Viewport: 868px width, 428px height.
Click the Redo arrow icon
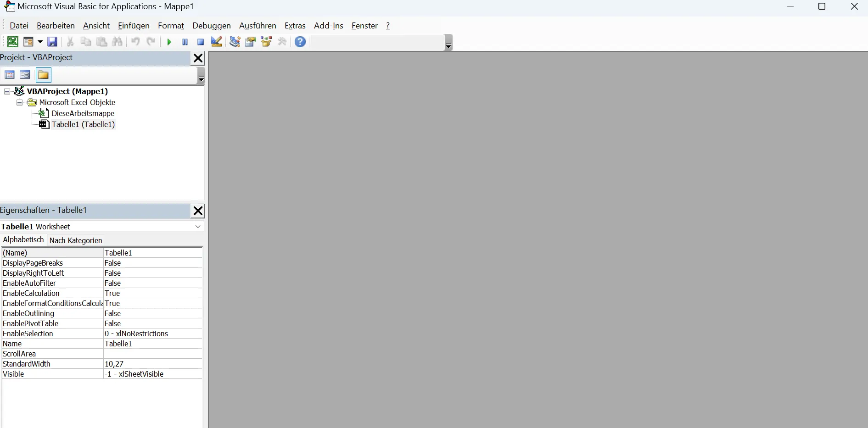click(151, 42)
